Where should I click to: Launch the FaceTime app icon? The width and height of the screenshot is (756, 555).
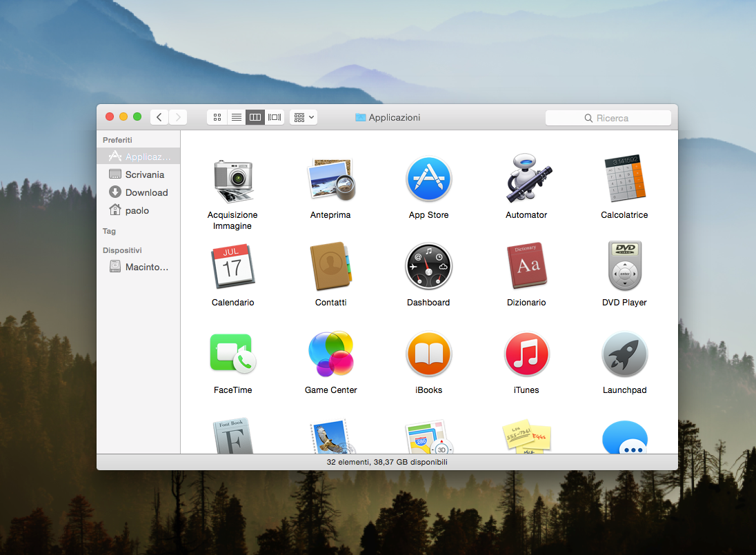(233, 354)
